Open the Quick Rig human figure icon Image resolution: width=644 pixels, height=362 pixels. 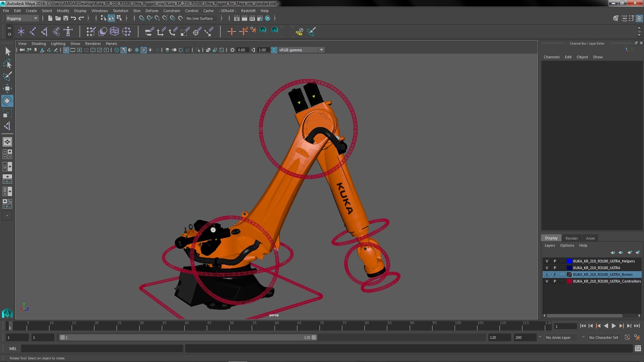[68, 32]
